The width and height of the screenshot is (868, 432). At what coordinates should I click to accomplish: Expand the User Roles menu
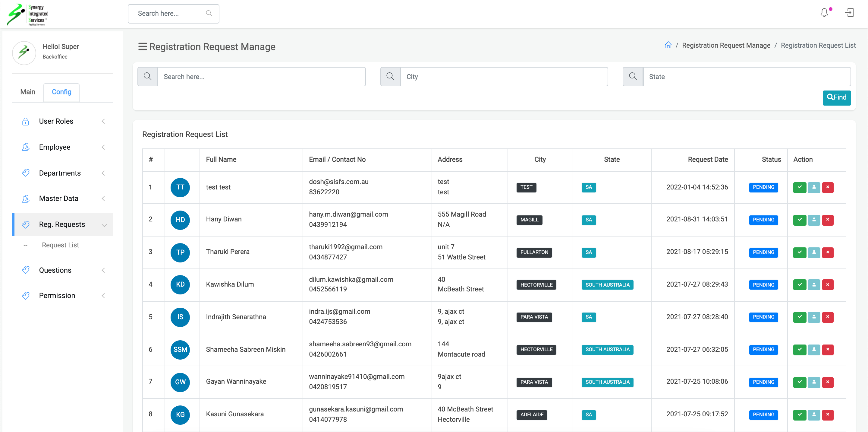(63, 121)
